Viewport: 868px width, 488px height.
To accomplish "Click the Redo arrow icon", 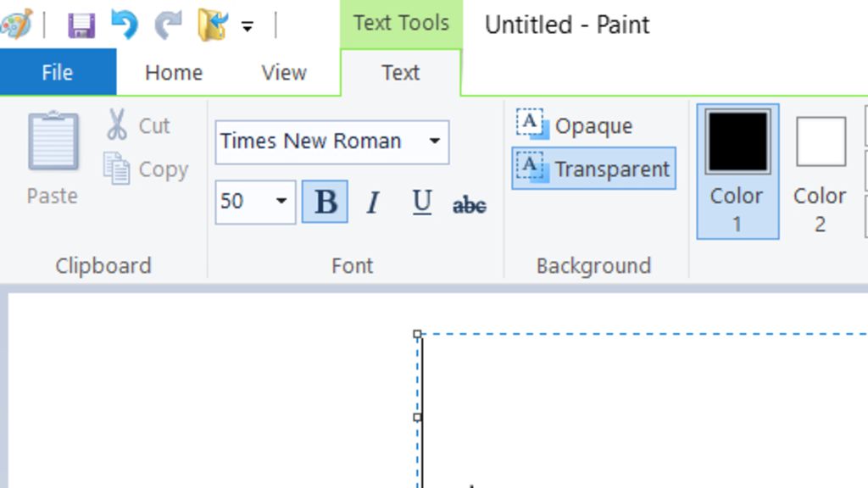I will click(x=168, y=25).
